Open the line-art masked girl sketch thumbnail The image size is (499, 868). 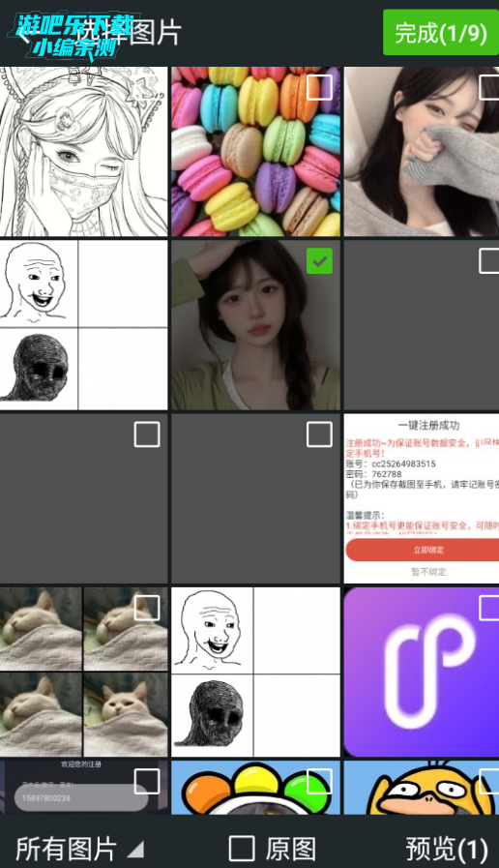point(83,152)
